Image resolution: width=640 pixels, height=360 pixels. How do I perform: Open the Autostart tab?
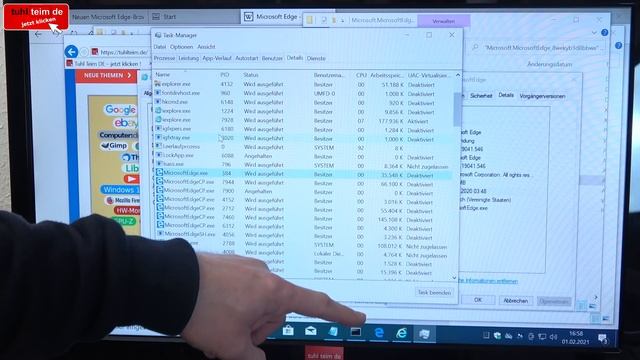247,58
